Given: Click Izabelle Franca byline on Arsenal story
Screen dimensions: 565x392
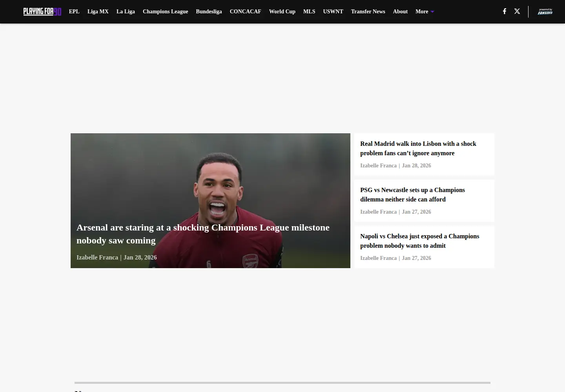Looking at the screenshot, I should [97, 258].
